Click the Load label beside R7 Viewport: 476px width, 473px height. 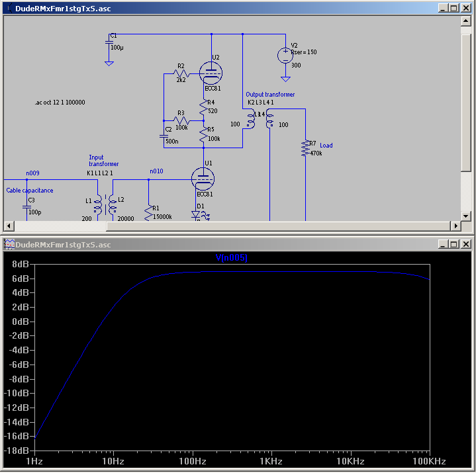pos(326,146)
